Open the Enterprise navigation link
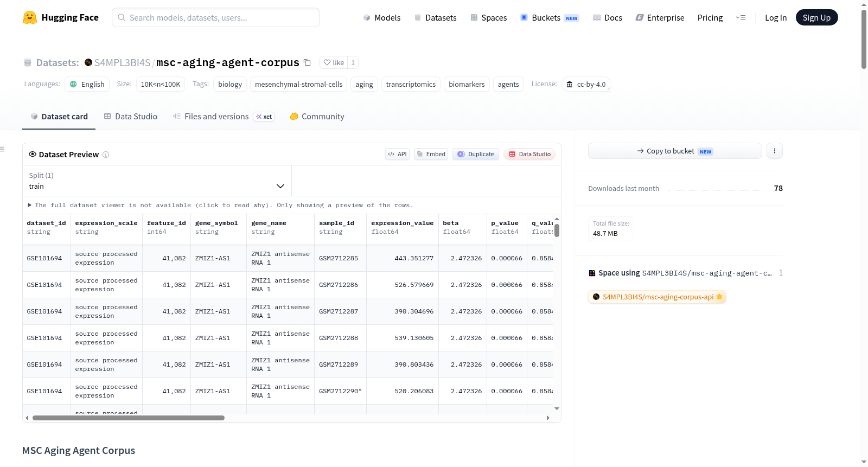This screenshot has width=868, height=467. (x=660, y=17)
